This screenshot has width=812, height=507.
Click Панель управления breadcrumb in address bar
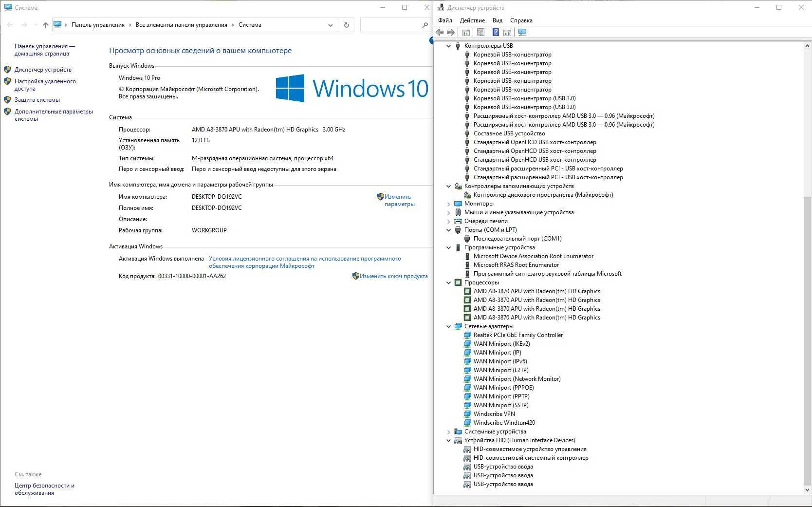click(x=98, y=25)
